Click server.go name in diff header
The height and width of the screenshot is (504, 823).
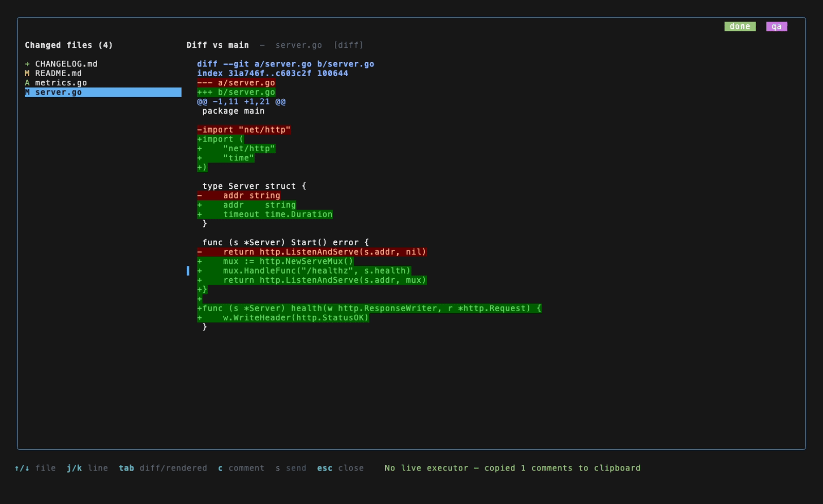[x=298, y=45]
